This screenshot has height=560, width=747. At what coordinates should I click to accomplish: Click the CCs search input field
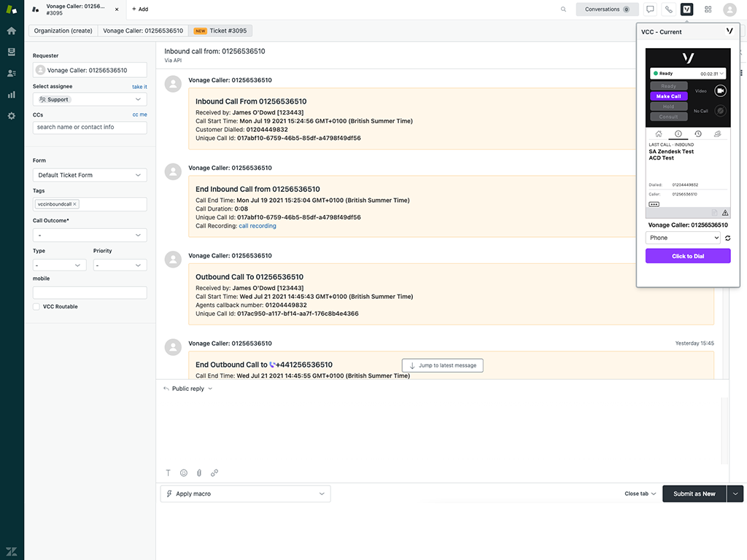click(90, 127)
